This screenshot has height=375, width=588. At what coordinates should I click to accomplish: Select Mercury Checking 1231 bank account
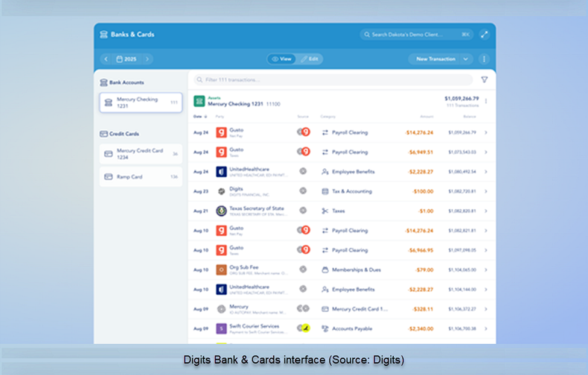[x=141, y=102]
